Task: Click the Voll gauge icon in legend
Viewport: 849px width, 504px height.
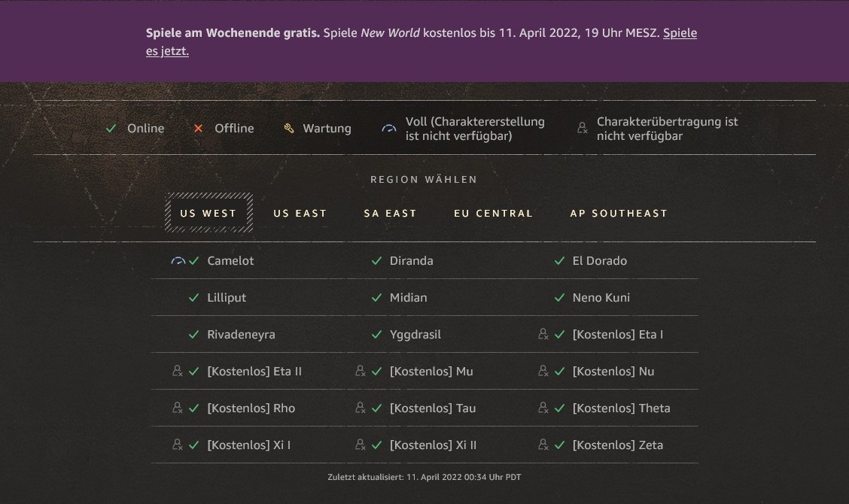Action: 389,129
